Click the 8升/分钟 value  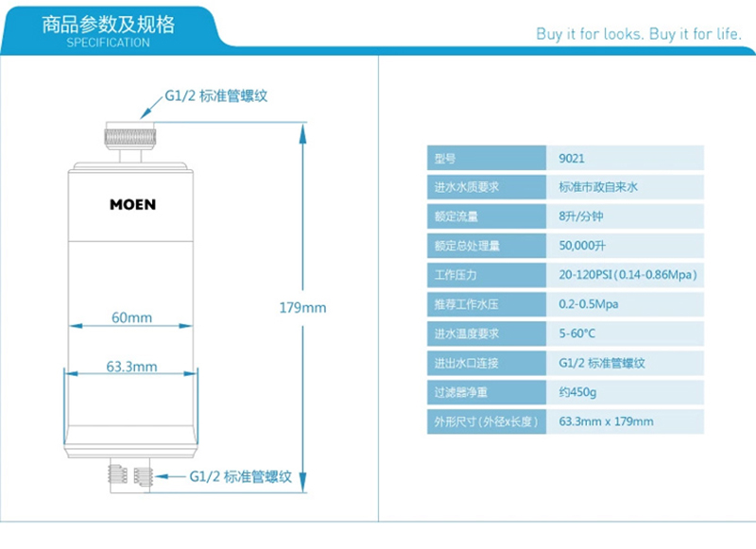pos(580,216)
